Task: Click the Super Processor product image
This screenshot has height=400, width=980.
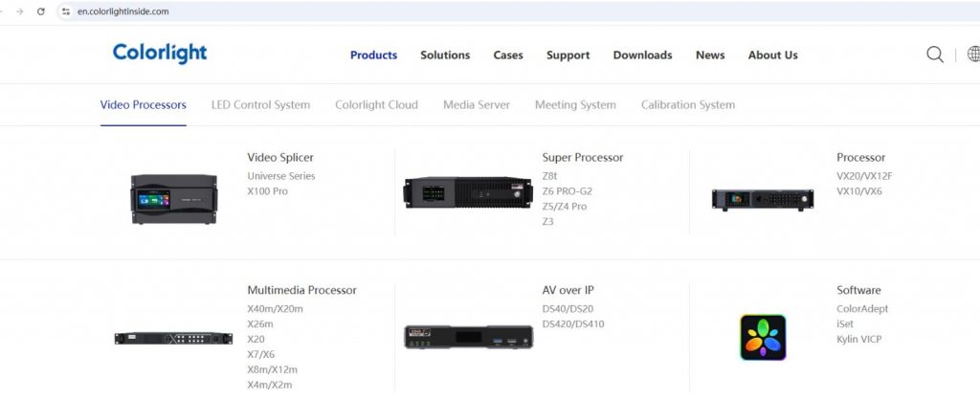Action: point(468,192)
